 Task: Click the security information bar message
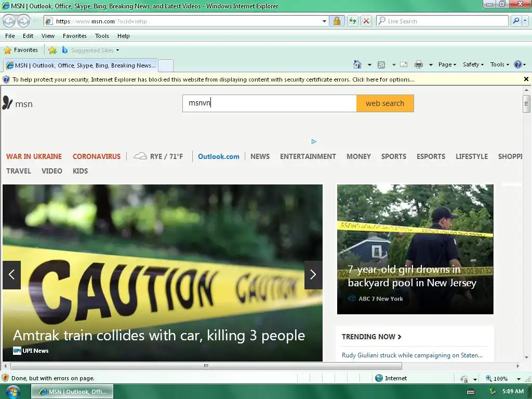pyautogui.click(x=214, y=79)
